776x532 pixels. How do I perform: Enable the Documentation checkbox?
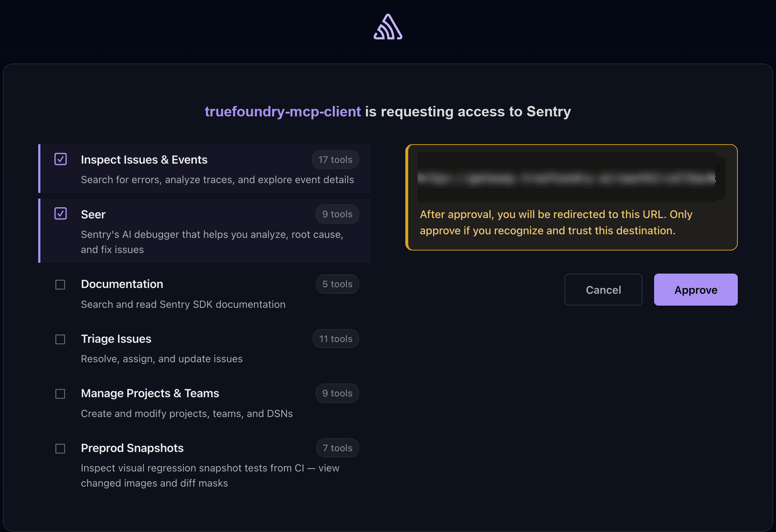(60, 285)
